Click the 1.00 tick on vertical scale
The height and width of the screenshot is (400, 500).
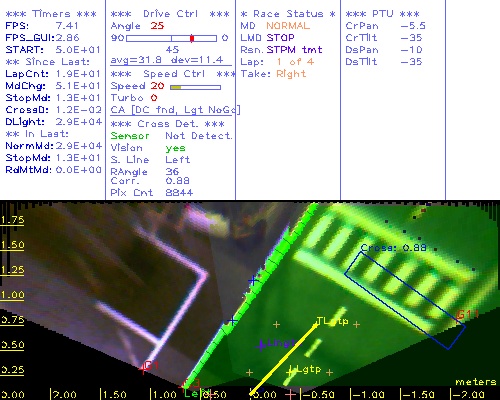click(x=12, y=295)
